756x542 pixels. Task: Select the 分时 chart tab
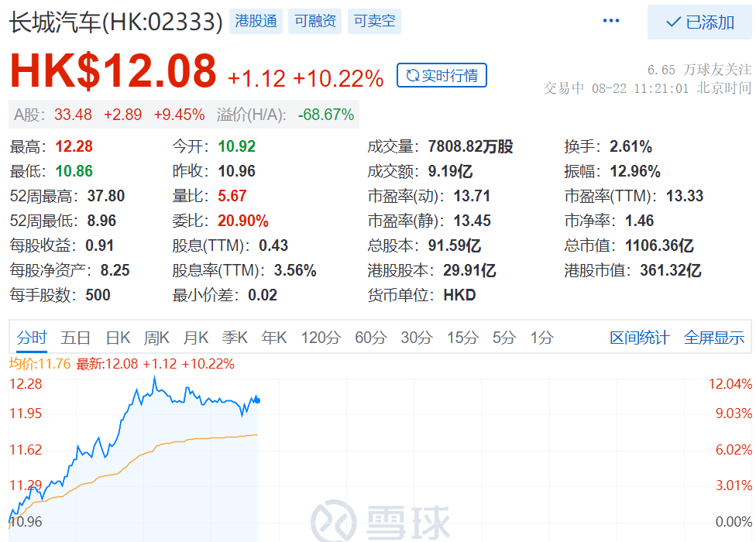click(32, 338)
